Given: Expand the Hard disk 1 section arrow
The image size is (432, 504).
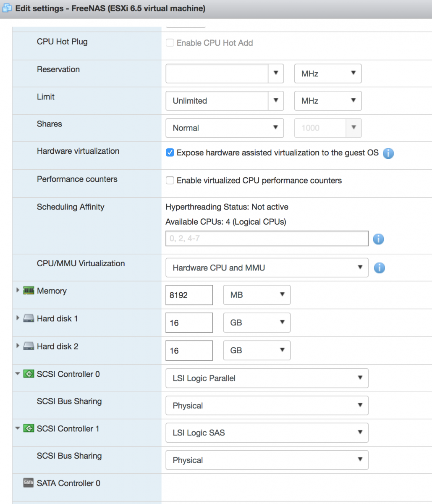Looking at the screenshot, I should (x=18, y=318).
